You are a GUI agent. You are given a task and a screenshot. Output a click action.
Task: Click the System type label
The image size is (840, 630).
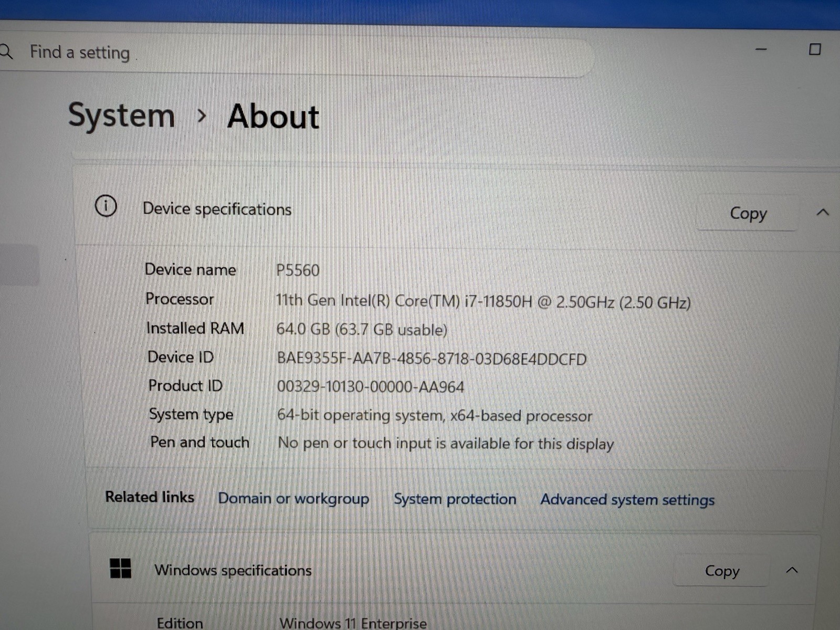pyautogui.click(x=191, y=414)
